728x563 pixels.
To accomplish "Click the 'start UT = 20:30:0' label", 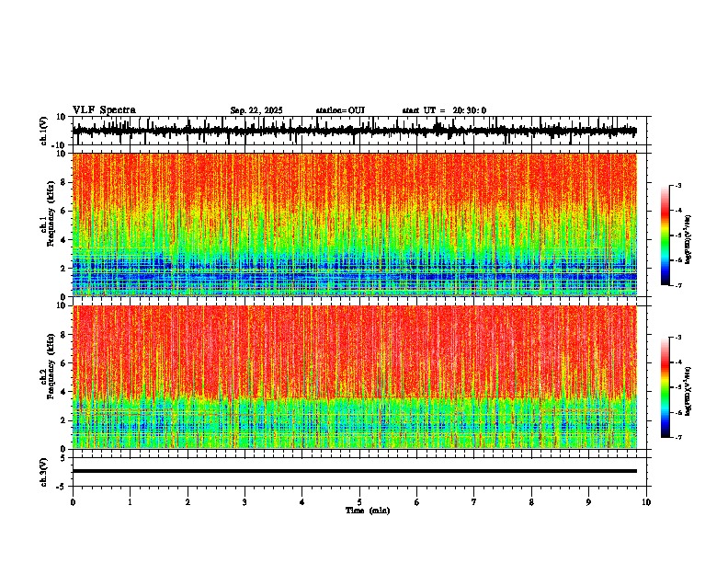I will pos(444,110).
